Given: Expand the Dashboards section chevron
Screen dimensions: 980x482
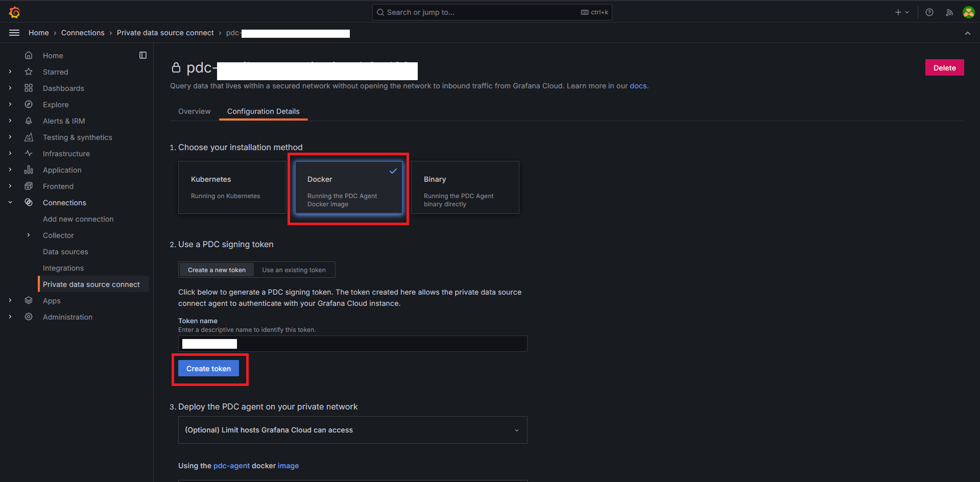Looking at the screenshot, I should (10, 88).
